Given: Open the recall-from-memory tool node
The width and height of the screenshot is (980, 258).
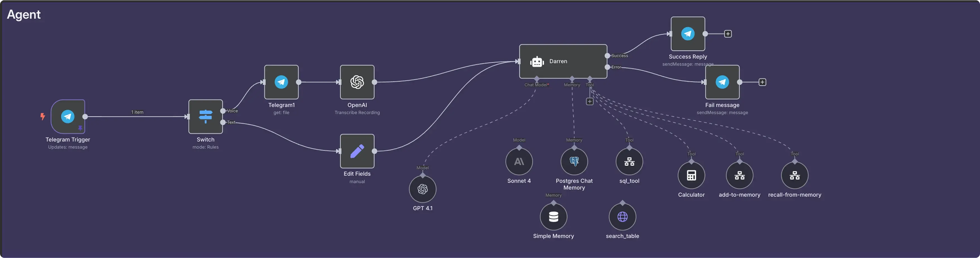Looking at the screenshot, I should [x=794, y=175].
